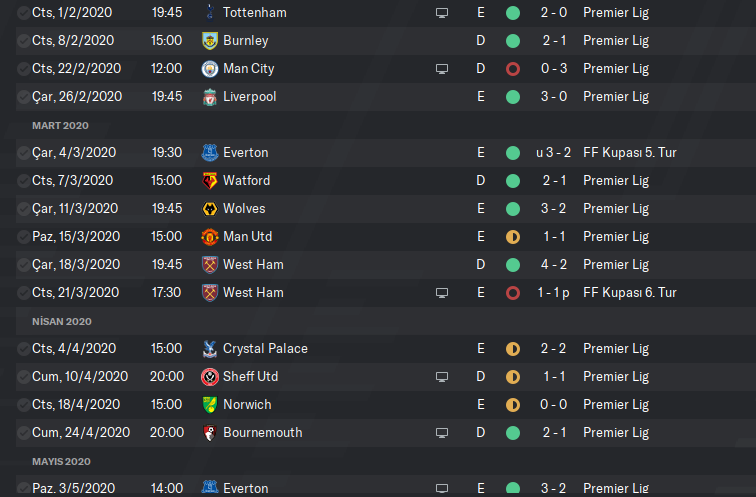Click the green win dot for Liverpool
Screen dimensions: 756x497
pyautogui.click(x=513, y=97)
